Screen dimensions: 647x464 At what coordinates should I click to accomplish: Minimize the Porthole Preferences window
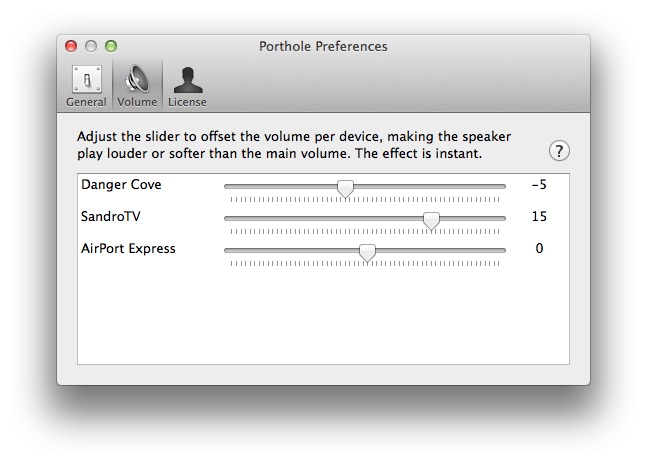point(91,46)
